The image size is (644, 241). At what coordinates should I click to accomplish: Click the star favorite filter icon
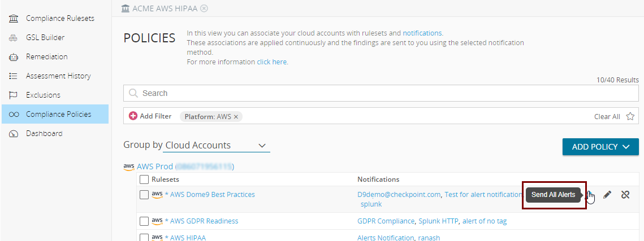(630, 116)
